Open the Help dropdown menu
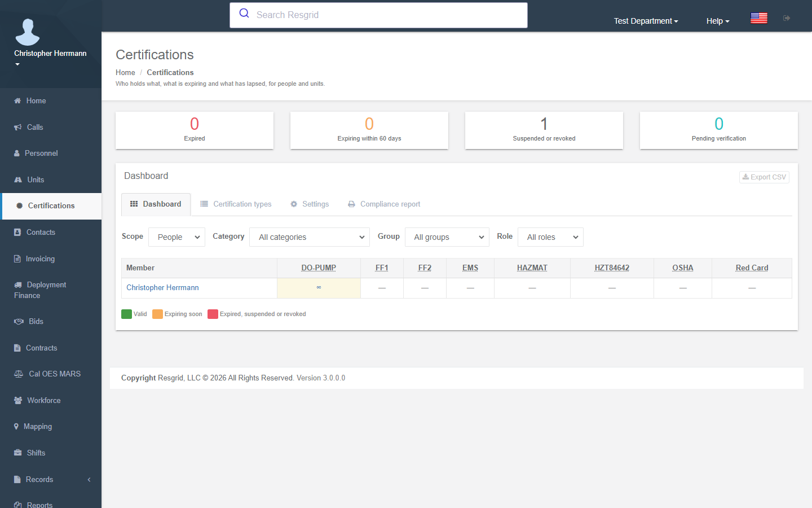Image resolution: width=812 pixels, height=508 pixels. coord(718,21)
